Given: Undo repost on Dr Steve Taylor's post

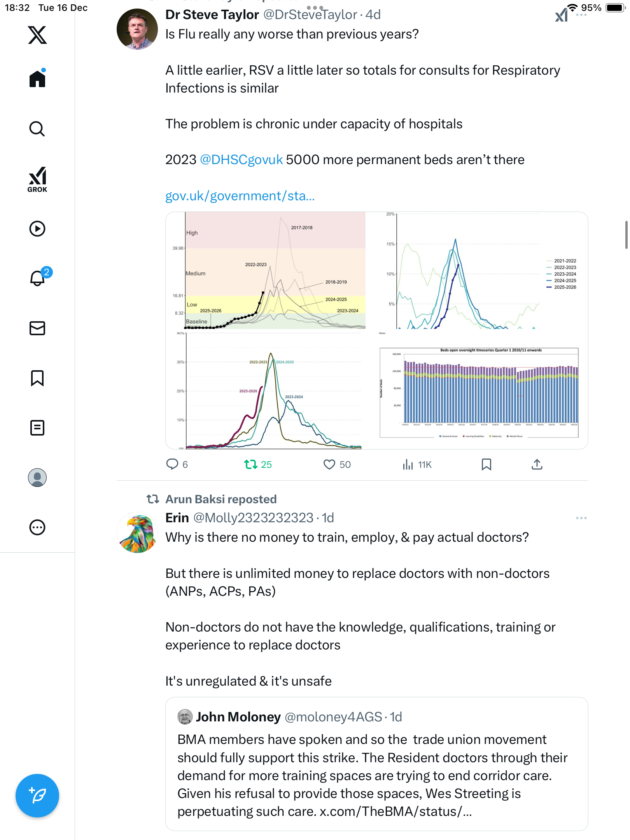Looking at the screenshot, I should coord(251,464).
